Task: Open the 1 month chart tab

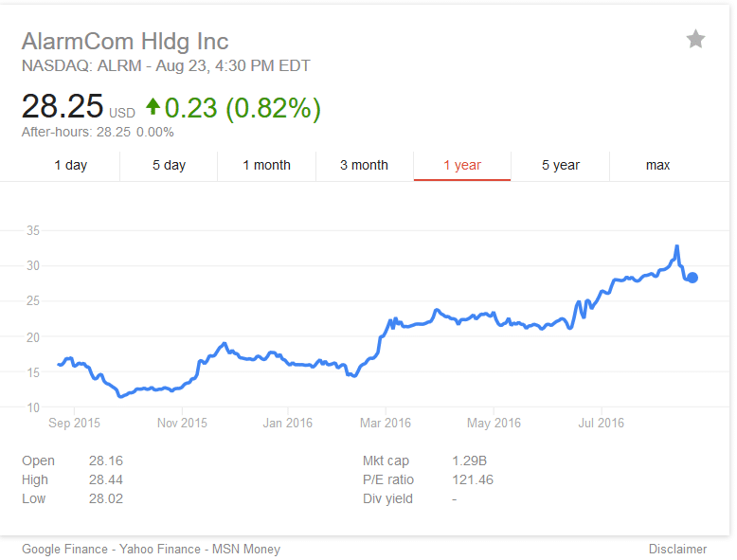Action: [266, 166]
